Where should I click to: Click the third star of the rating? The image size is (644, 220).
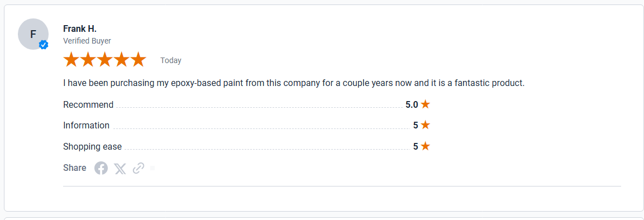[x=105, y=60]
